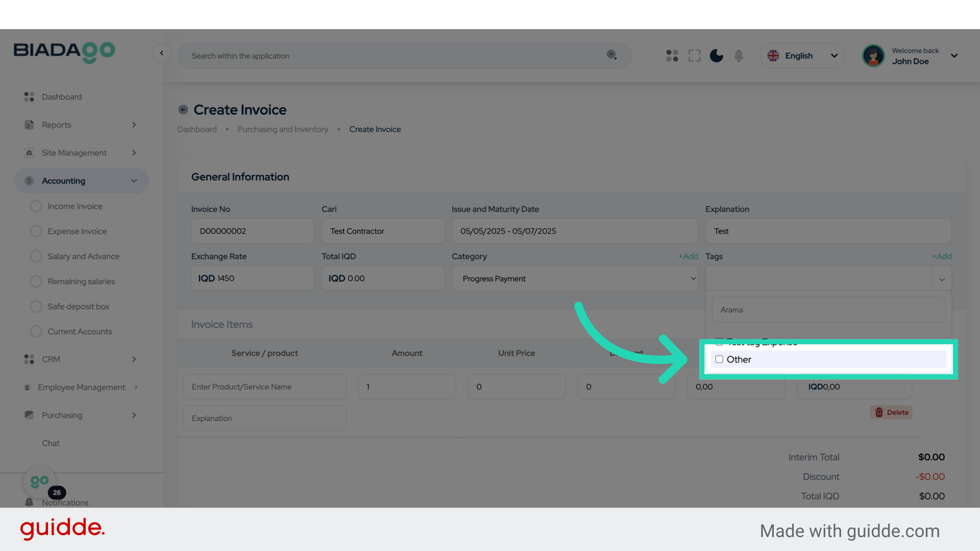Screen dimensions: 980x551
Task: Click +Add link next to Tags
Action: tap(942, 256)
